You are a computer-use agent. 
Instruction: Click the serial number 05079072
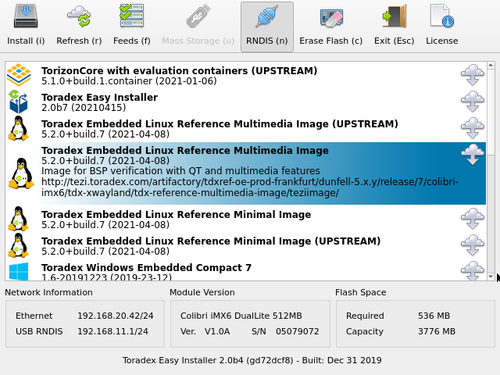[x=297, y=331]
